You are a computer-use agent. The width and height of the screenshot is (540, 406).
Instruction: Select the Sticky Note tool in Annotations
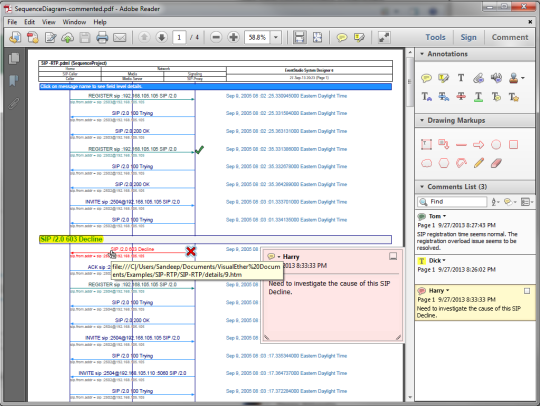[x=426, y=78]
